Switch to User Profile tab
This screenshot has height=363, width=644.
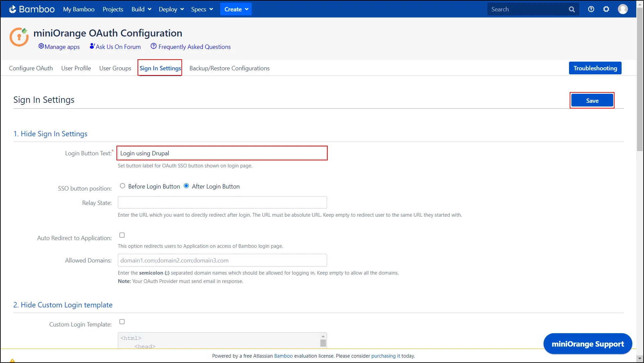76,68
